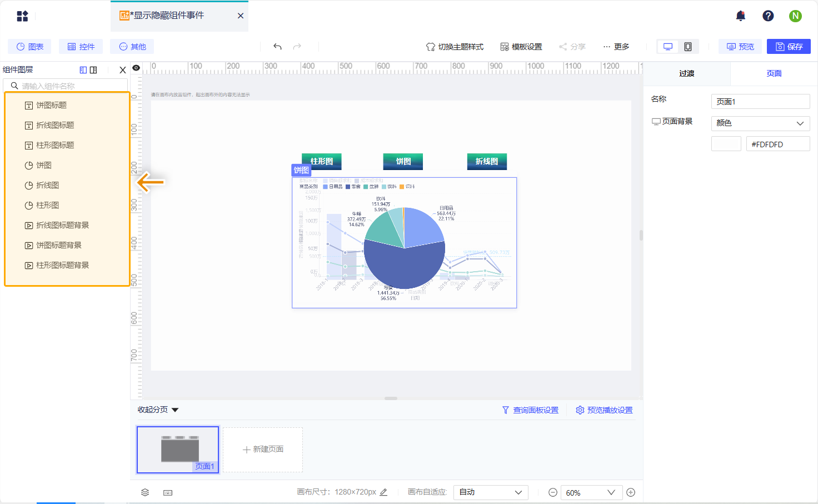Viewport: 818px width, 504px height.
Task: Open notifications bell
Action: 741,16
